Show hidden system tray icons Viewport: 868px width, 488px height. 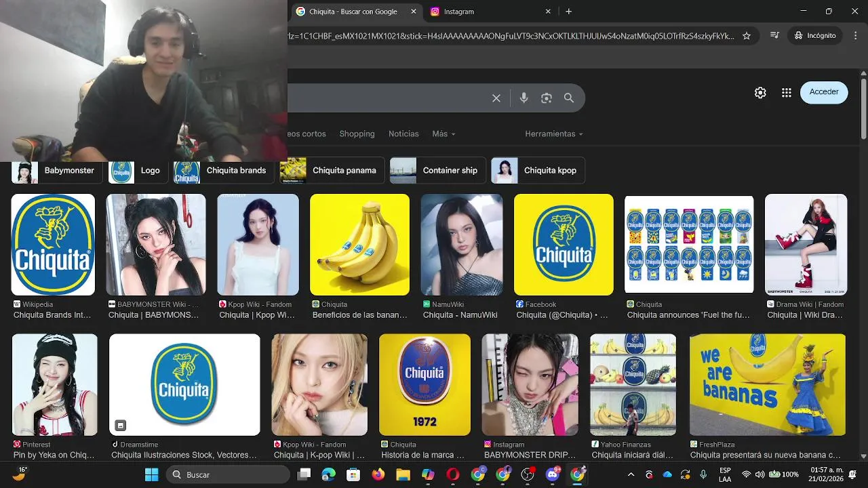click(x=631, y=474)
